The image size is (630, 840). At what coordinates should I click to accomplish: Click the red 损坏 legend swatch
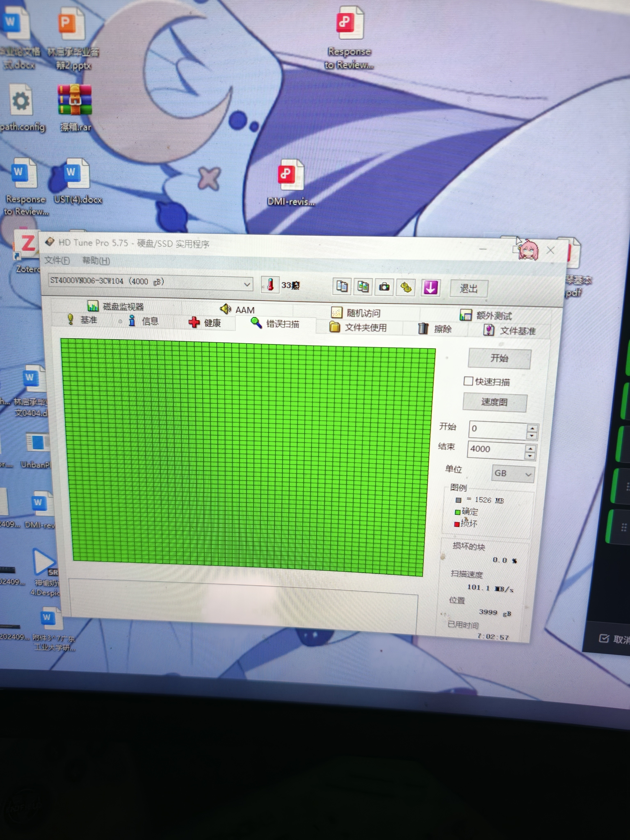(x=457, y=524)
